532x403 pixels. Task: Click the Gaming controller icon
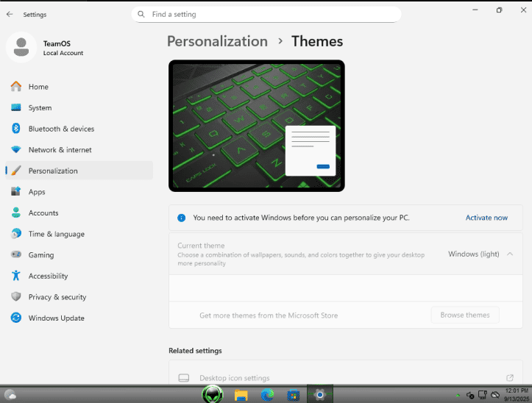[16, 254]
